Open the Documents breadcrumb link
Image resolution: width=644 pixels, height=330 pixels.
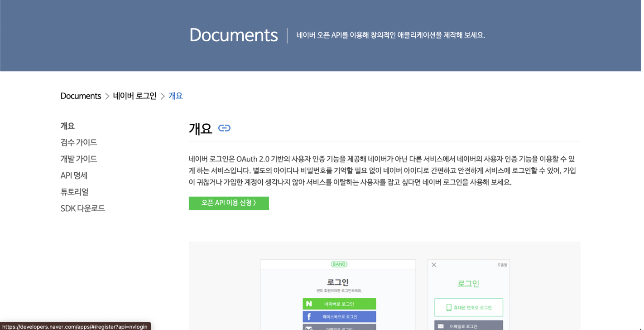tap(81, 97)
